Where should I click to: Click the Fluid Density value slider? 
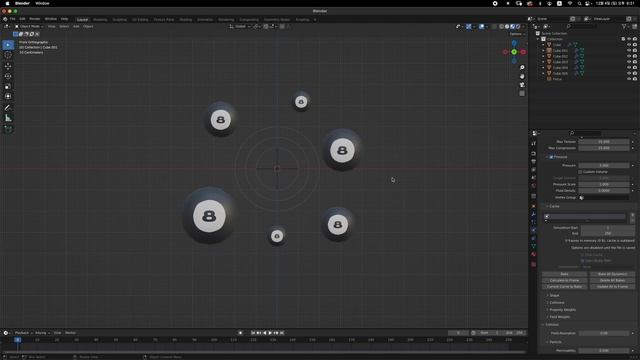click(x=604, y=191)
